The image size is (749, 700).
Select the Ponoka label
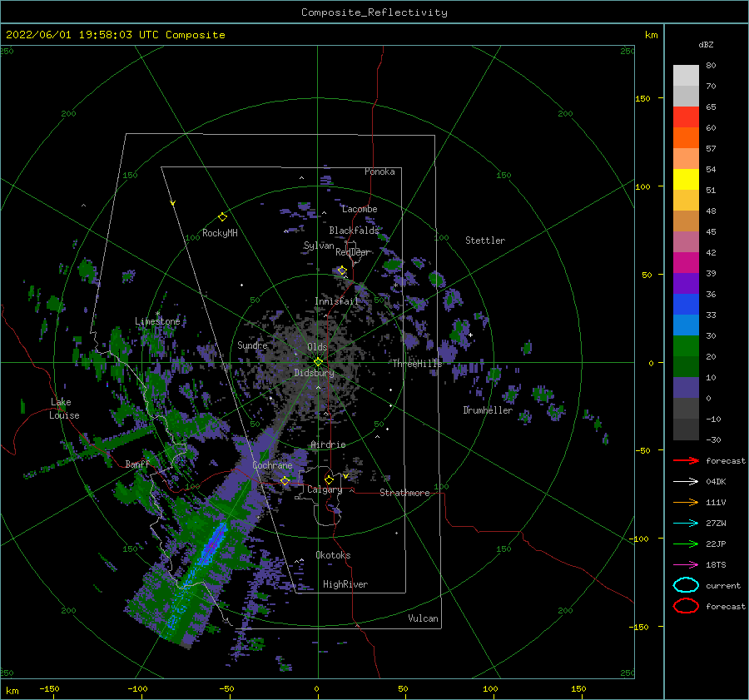379,171
